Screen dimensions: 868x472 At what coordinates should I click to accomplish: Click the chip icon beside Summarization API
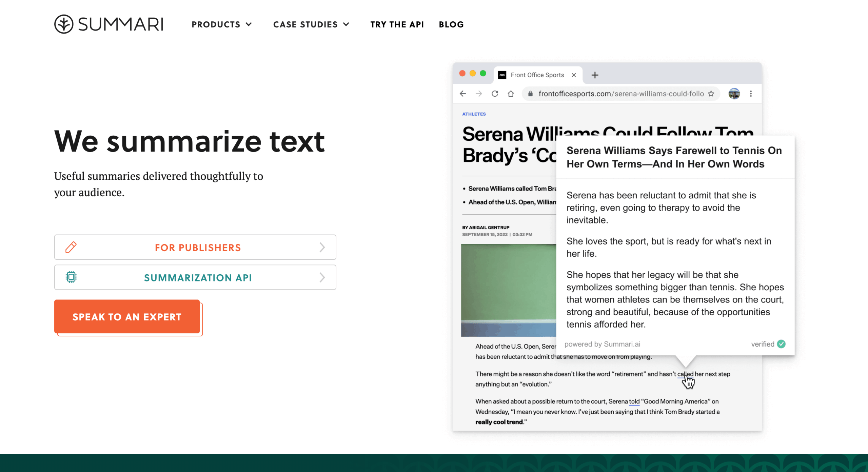click(71, 277)
